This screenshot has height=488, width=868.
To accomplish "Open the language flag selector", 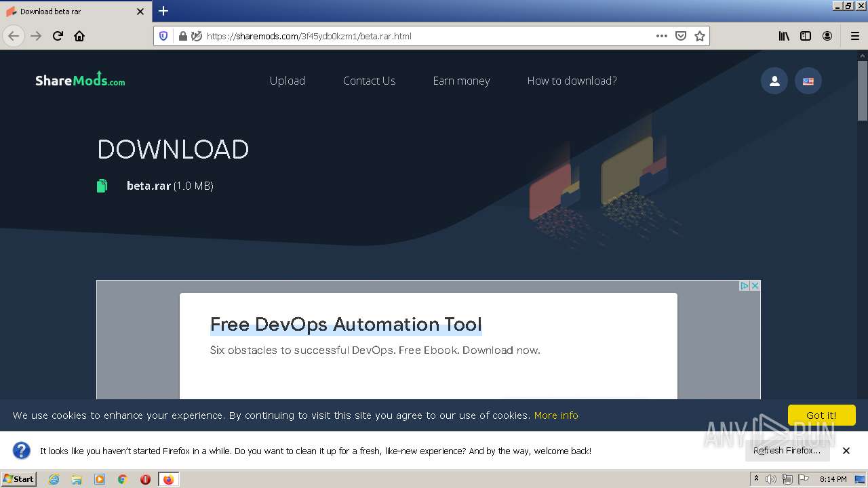I will pos(808,81).
